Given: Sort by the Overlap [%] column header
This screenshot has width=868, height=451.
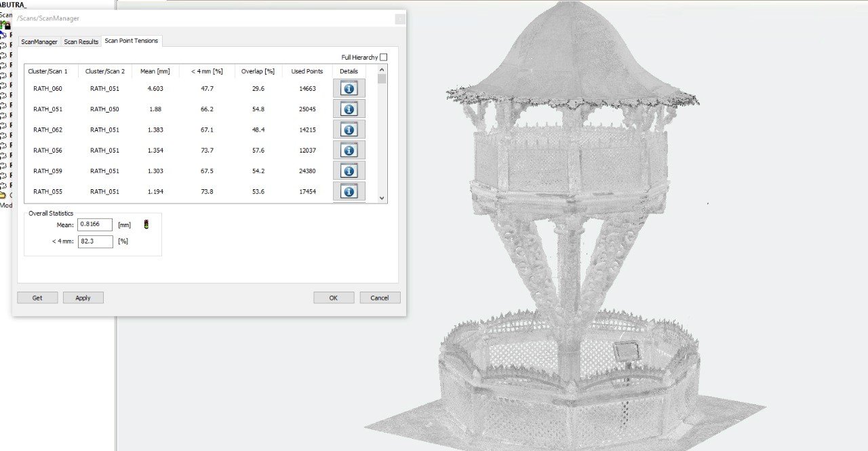Looking at the screenshot, I should [258, 71].
